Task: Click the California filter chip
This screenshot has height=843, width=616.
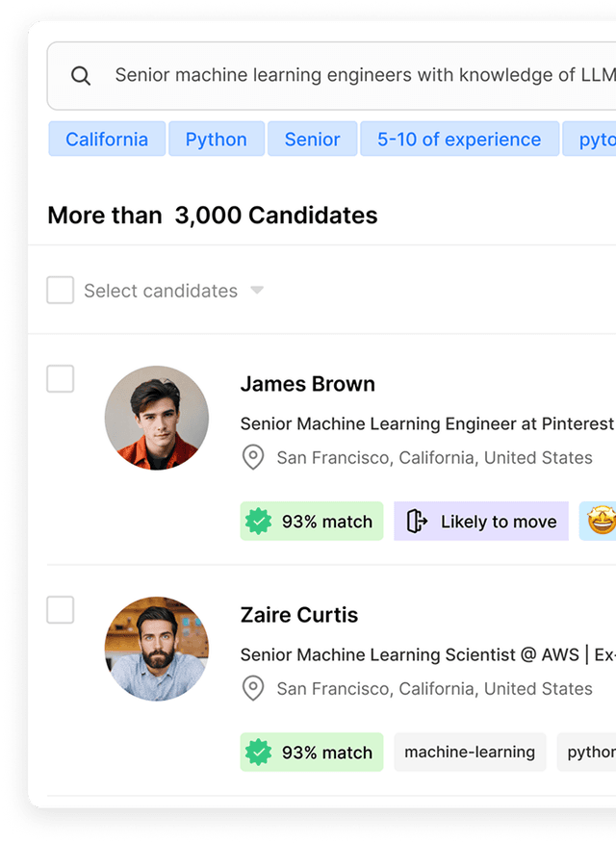Action: 107,140
